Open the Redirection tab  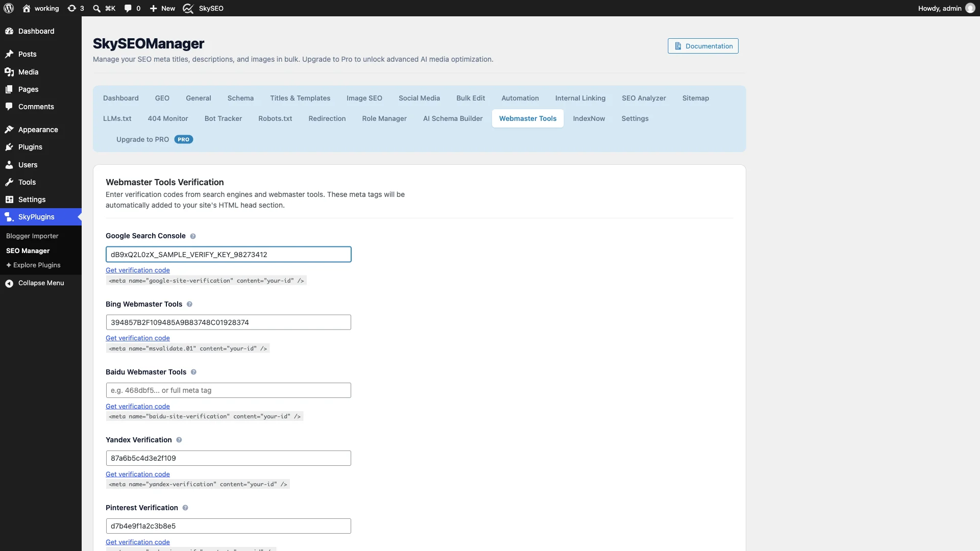pos(327,118)
